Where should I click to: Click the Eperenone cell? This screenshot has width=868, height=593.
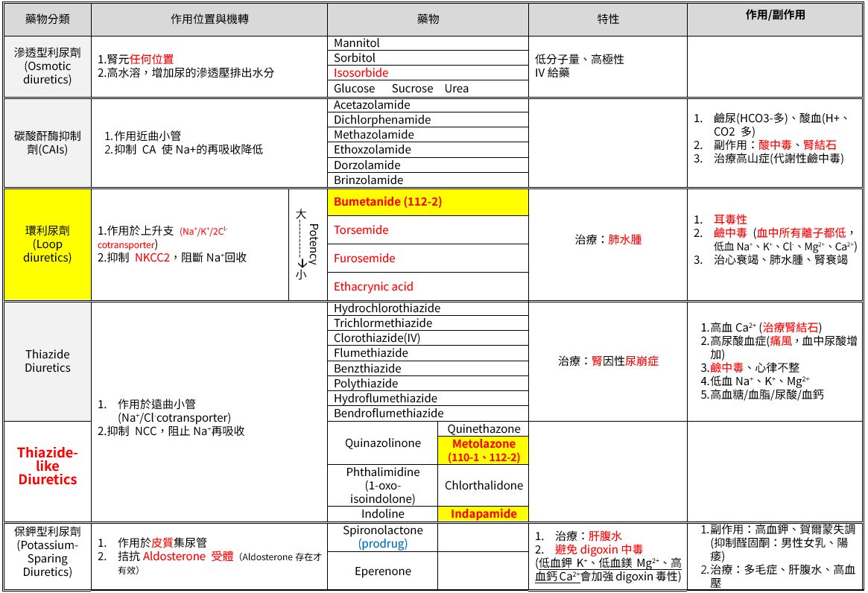pyautogui.click(x=383, y=571)
